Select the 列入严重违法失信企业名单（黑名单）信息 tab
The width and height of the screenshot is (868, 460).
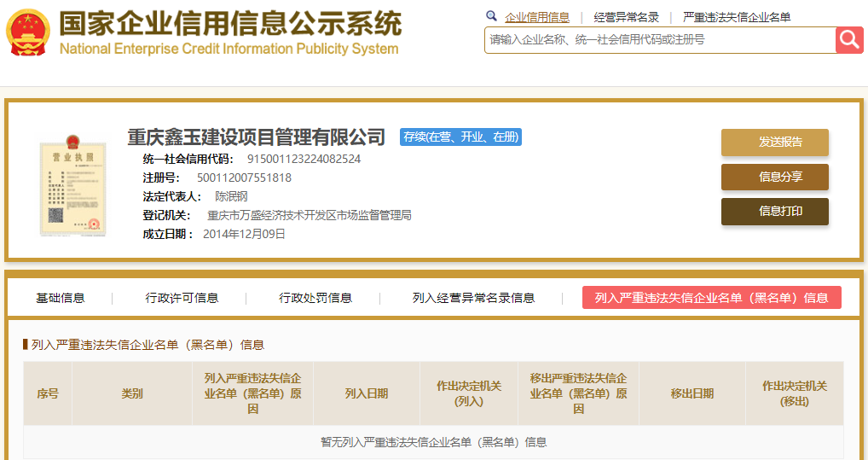coord(712,298)
